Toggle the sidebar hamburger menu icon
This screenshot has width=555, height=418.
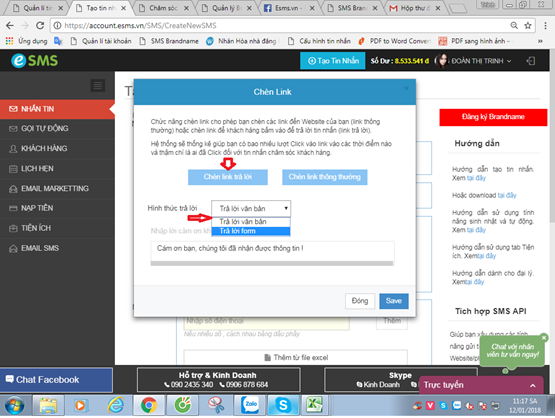point(98,85)
